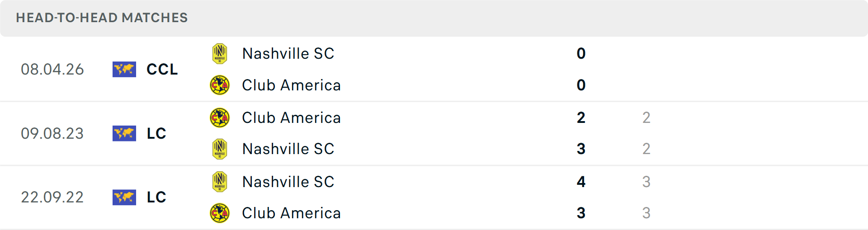This screenshot has height=230, width=868.
Task: Click the world flag icon beside CCL
Action: [x=124, y=70]
